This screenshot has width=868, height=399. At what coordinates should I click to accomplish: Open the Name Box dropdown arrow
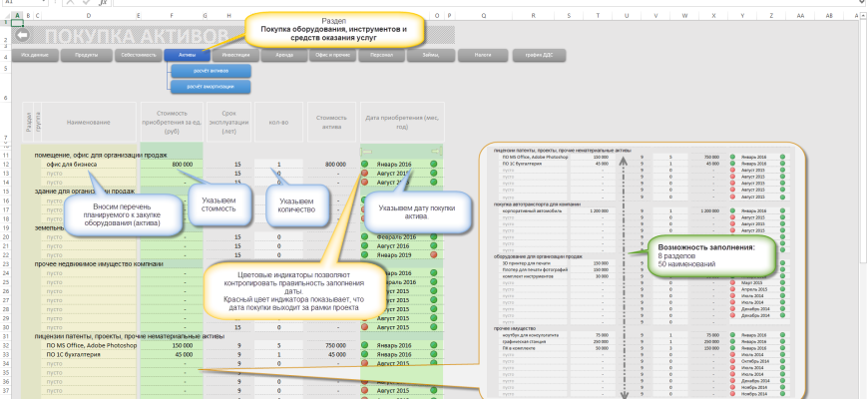pyautogui.click(x=42, y=4)
